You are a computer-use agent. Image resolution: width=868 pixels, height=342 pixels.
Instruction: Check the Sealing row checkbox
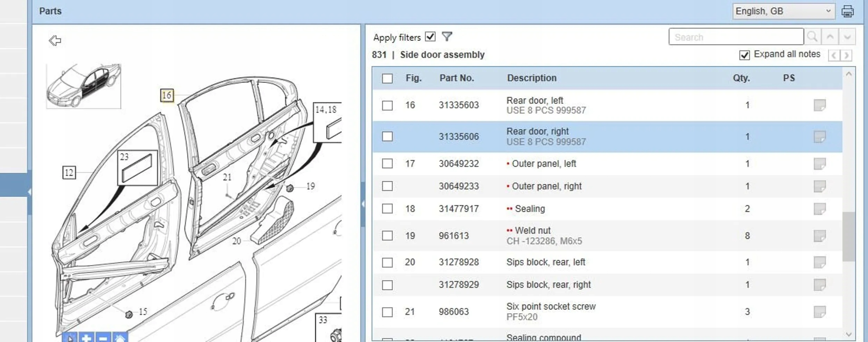pos(387,208)
